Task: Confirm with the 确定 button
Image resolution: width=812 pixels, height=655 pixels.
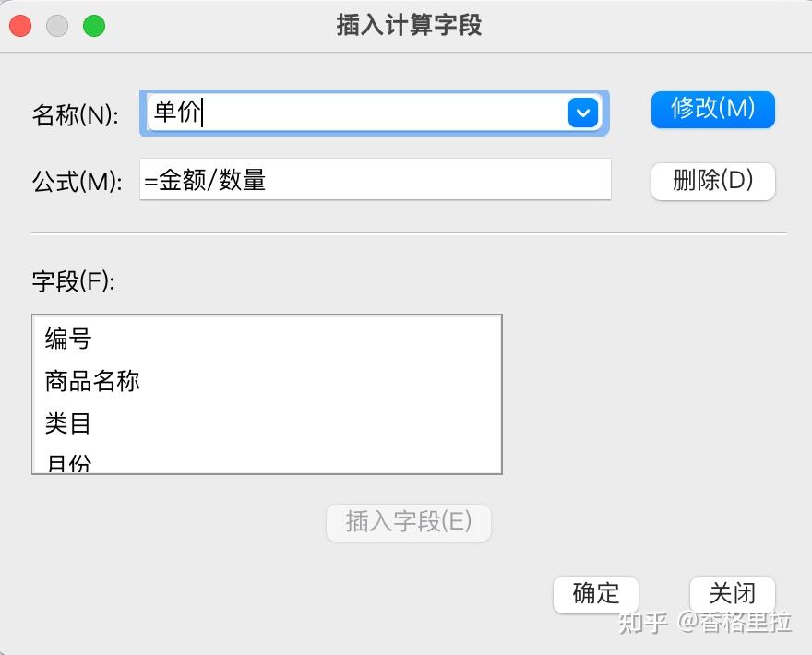Action: point(596,594)
